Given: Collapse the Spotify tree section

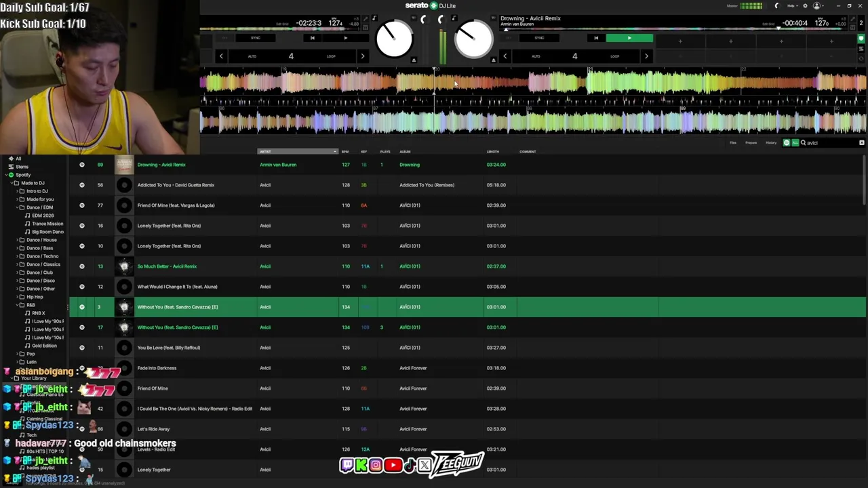Looking at the screenshot, I should click(5, 175).
